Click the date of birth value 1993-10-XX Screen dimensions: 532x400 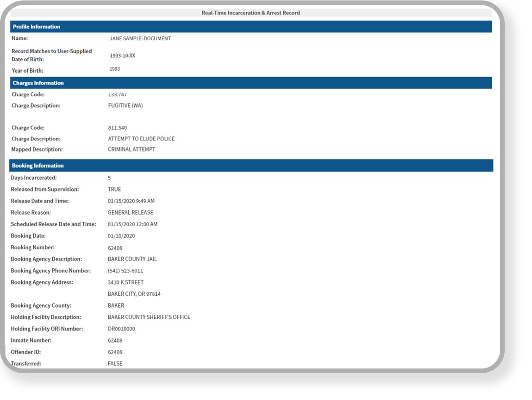click(123, 56)
